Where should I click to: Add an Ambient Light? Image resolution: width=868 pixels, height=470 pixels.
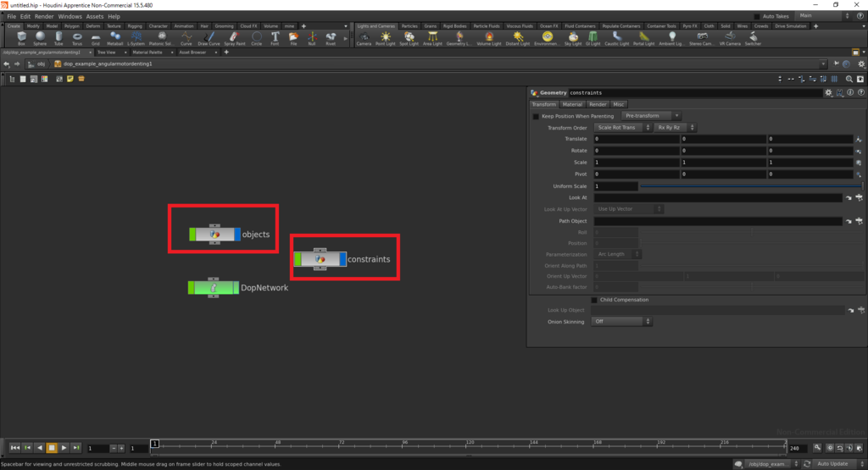(671, 38)
